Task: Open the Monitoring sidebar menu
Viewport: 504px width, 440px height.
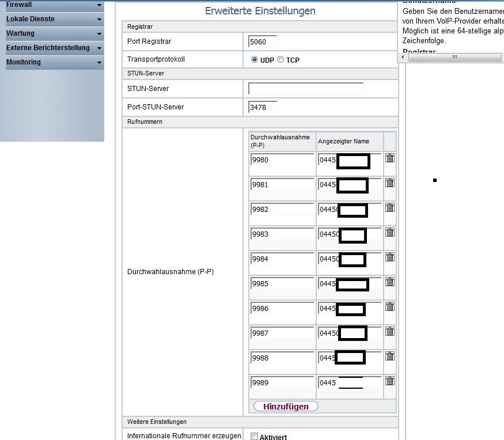Action: coord(55,63)
